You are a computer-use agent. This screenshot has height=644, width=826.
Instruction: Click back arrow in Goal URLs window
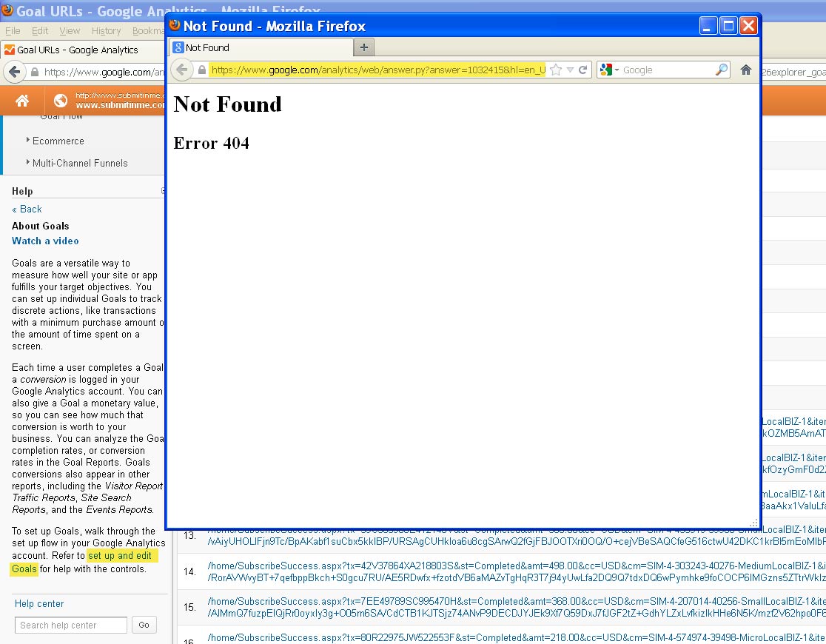pos(15,72)
